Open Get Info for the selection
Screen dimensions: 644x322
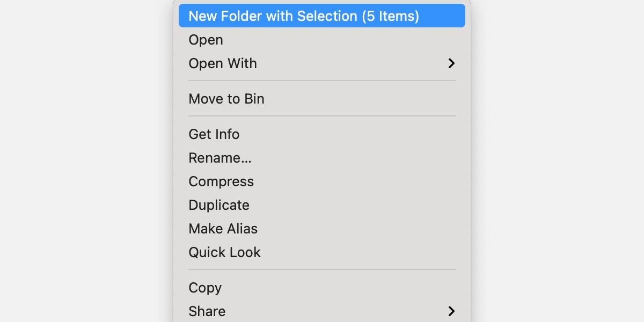[214, 134]
